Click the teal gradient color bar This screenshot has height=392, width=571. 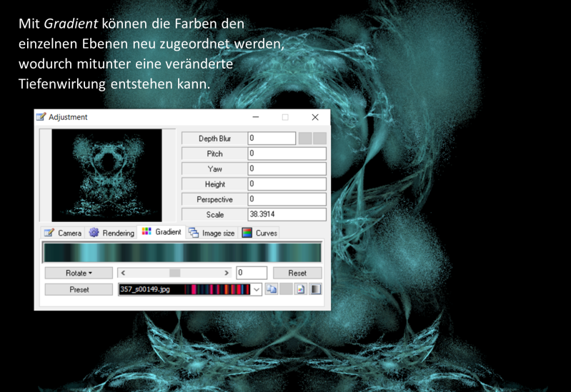click(182, 252)
